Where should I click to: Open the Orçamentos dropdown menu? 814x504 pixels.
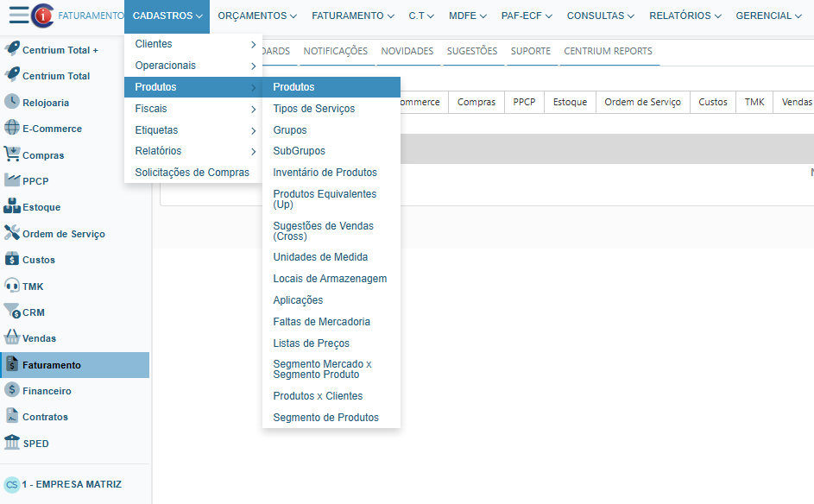[257, 16]
